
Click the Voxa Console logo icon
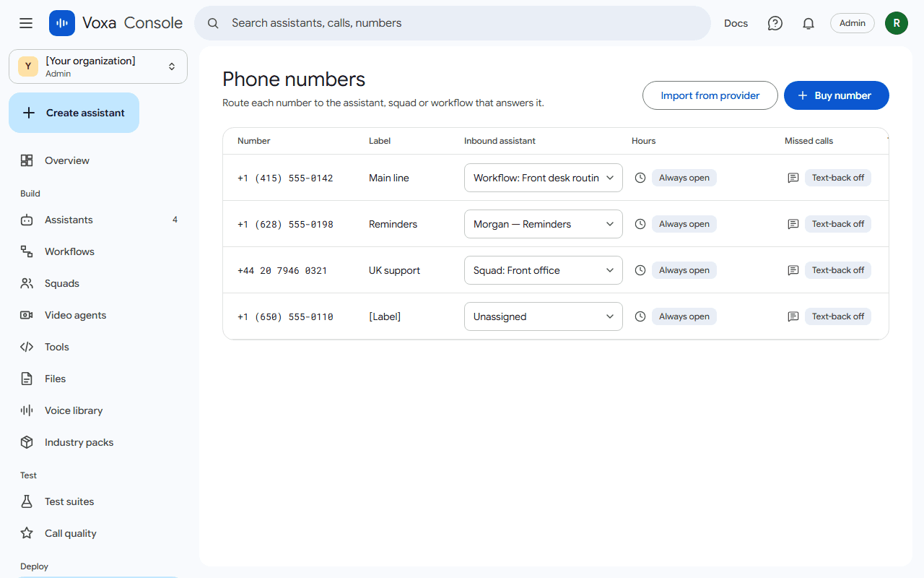pyautogui.click(x=62, y=23)
